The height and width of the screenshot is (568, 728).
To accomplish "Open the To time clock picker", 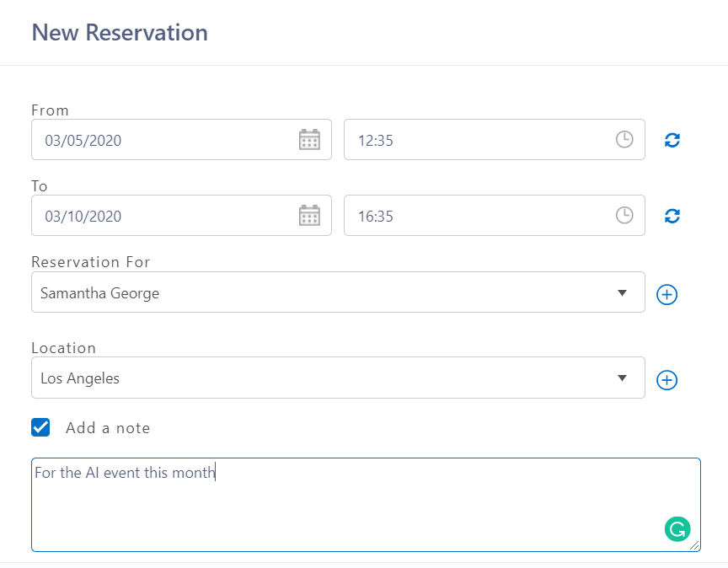I will 624,216.
